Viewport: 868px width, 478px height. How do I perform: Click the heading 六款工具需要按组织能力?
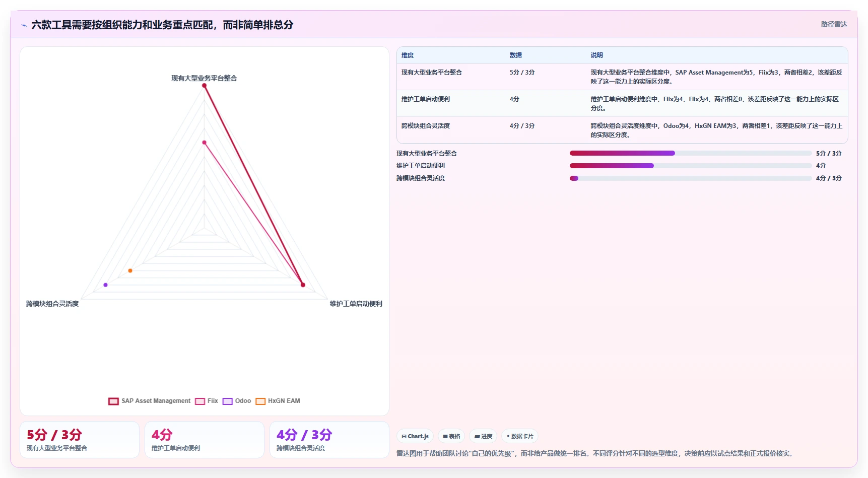click(162, 25)
